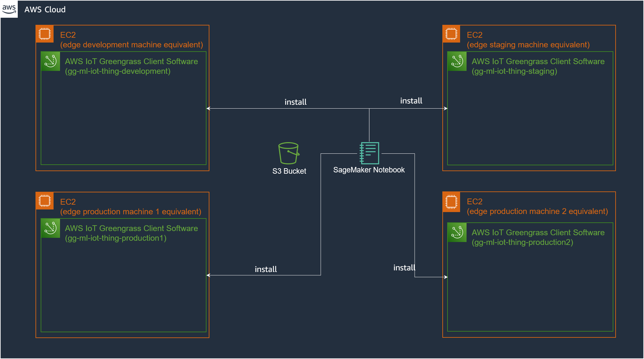Image resolution: width=644 pixels, height=359 pixels.
Task: Click 'AWS IoT Greengrass Client Software' in production2 box
Action: (538, 233)
